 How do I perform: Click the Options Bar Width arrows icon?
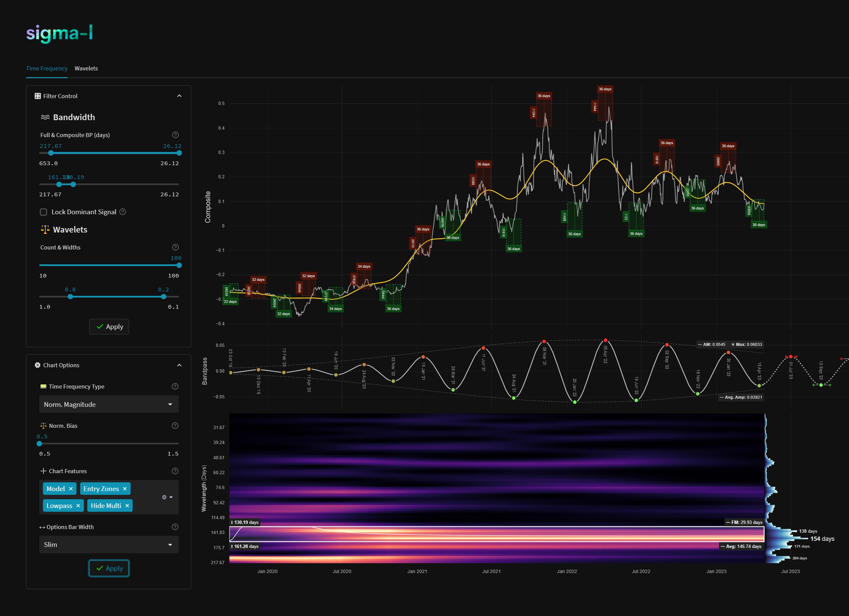(42, 527)
